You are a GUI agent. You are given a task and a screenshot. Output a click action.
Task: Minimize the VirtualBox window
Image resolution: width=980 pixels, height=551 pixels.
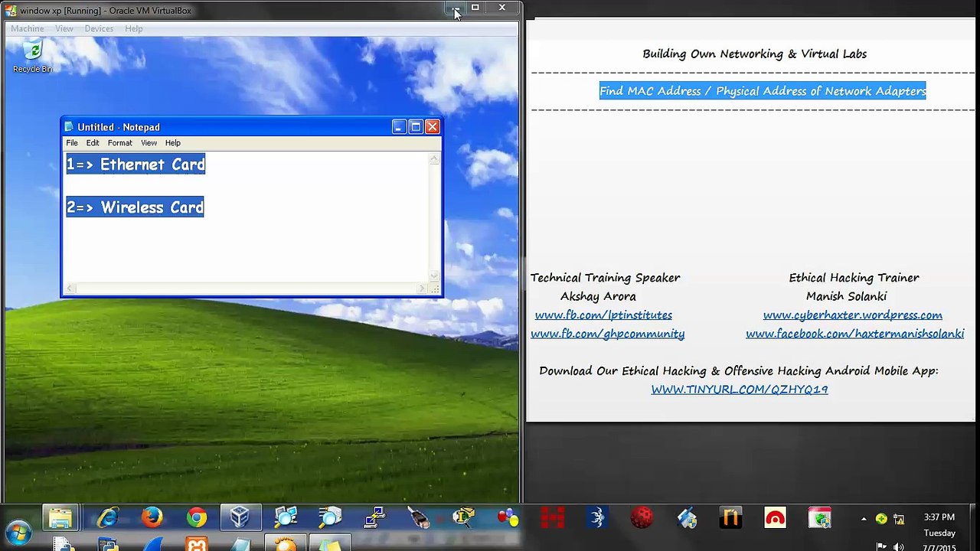pyautogui.click(x=455, y=8)
